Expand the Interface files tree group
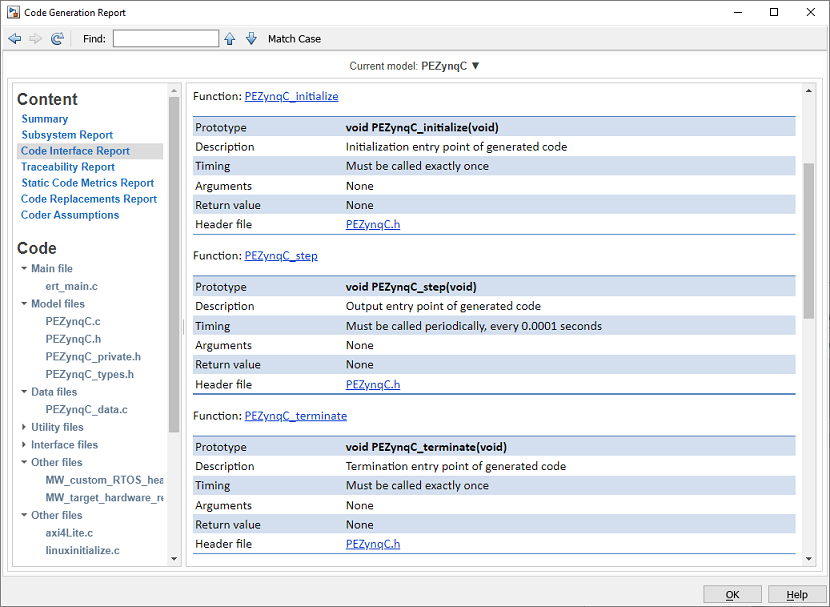 point(24,445)
